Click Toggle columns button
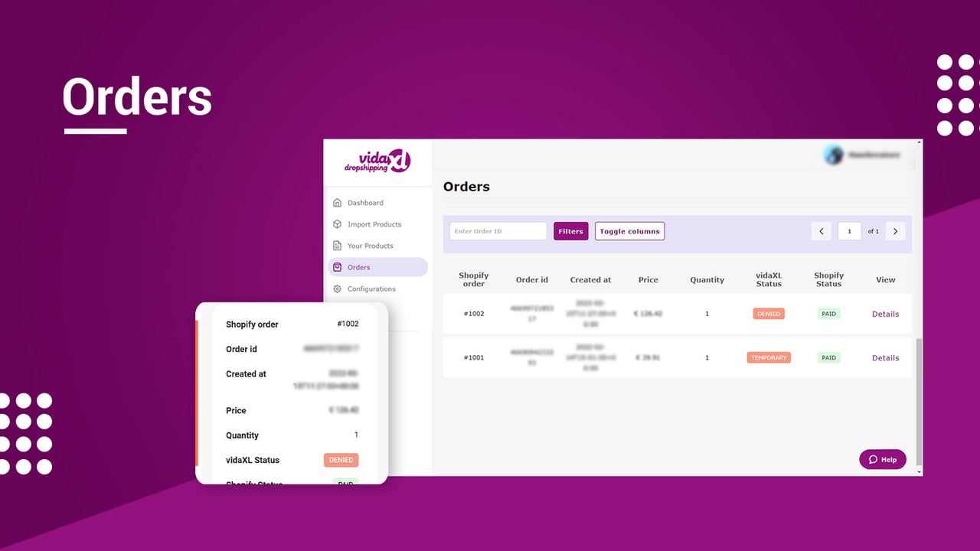Viewport: 980px width, 551px height. tap(630, 231)
